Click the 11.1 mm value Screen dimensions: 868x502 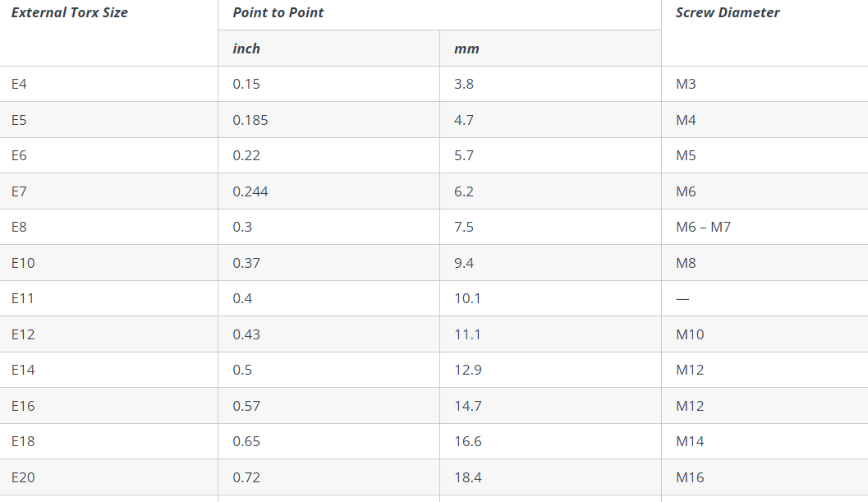tap(468, 334)
